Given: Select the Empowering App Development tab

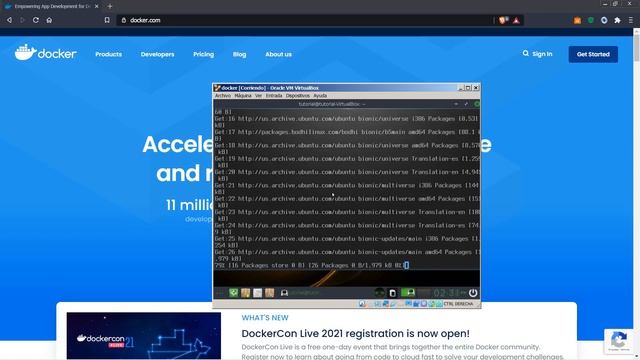Looking at the screenshot, I should point(52,6).
